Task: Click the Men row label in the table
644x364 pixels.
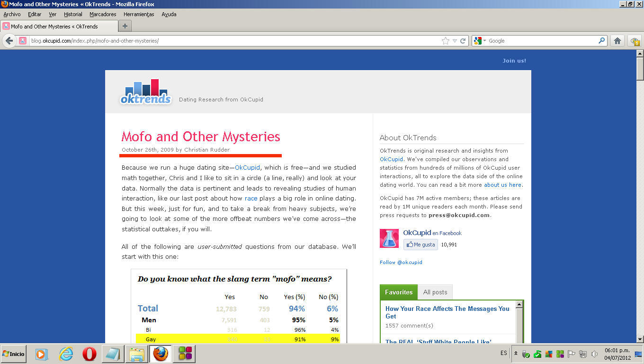Action: click(x=149, y=320)
